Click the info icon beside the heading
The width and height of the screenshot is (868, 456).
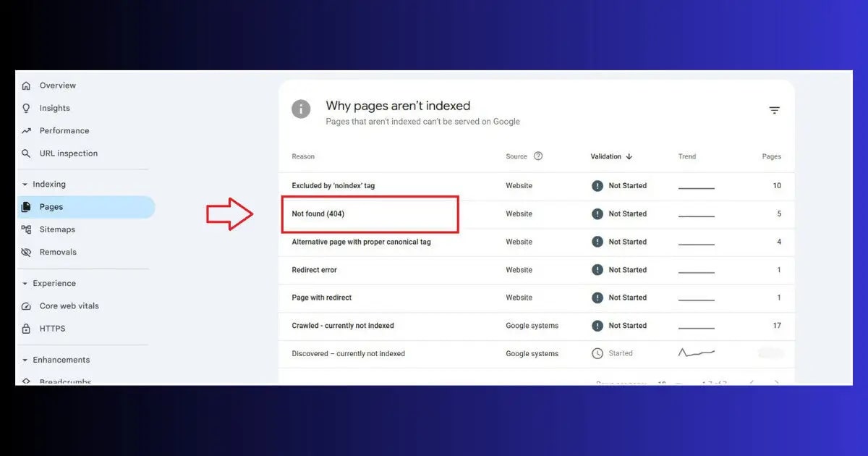tap(301, 109)
